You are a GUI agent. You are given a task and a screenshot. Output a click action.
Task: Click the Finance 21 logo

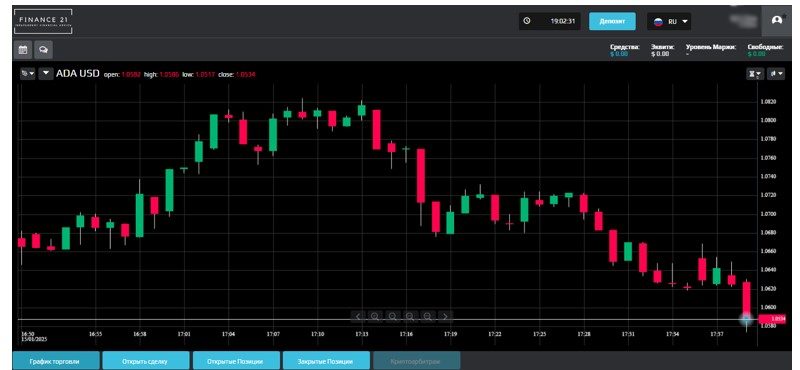[43, 21]
